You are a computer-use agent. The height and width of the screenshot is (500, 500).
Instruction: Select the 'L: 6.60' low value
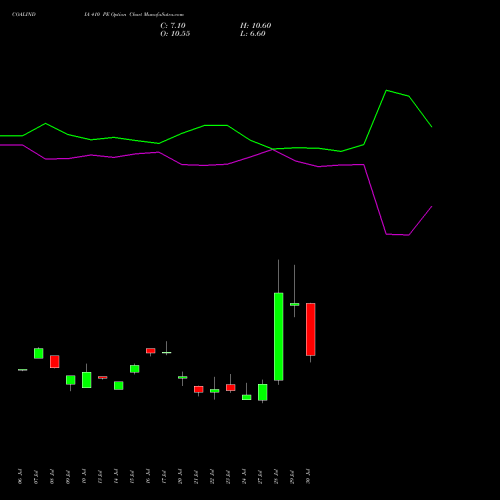point(253,34)
